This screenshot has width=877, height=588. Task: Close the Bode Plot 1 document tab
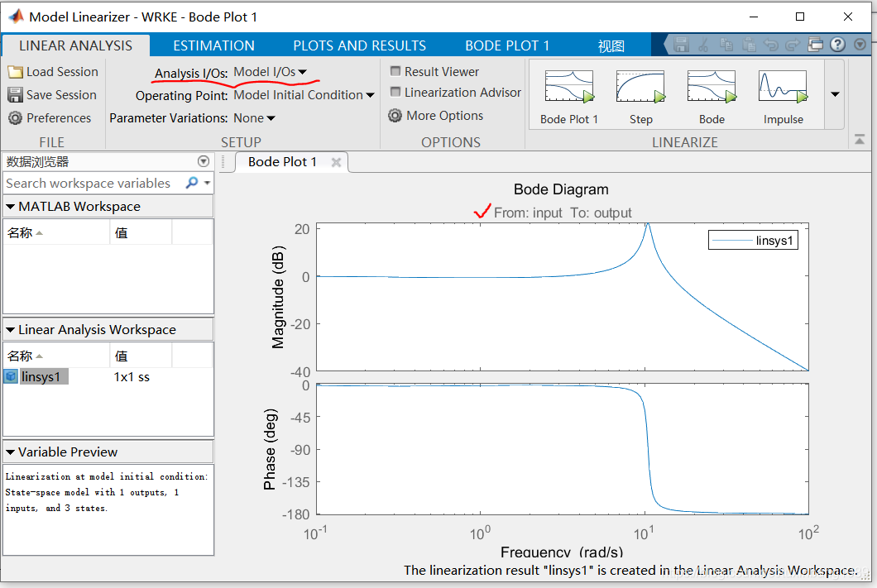click(x=336, y=162)
